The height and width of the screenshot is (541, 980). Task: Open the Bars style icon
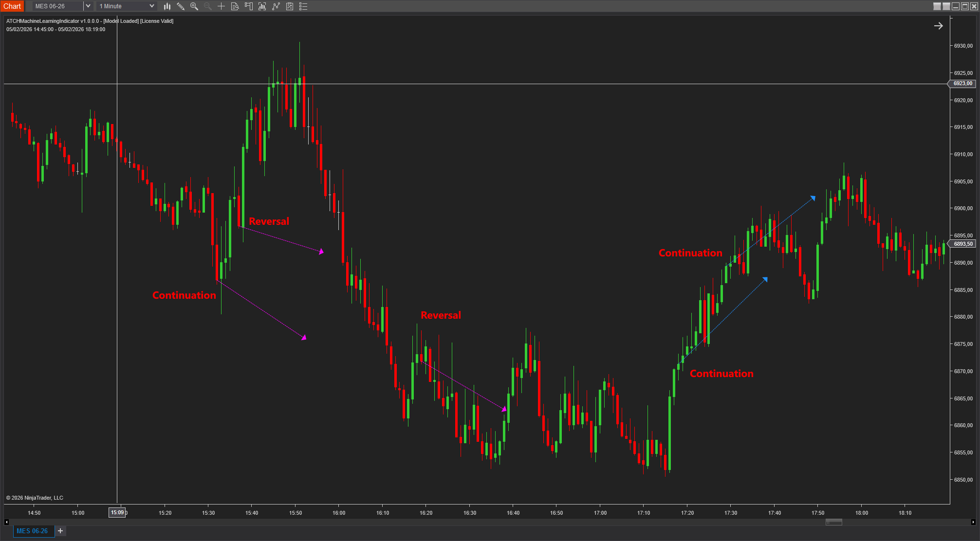(167, 6)
